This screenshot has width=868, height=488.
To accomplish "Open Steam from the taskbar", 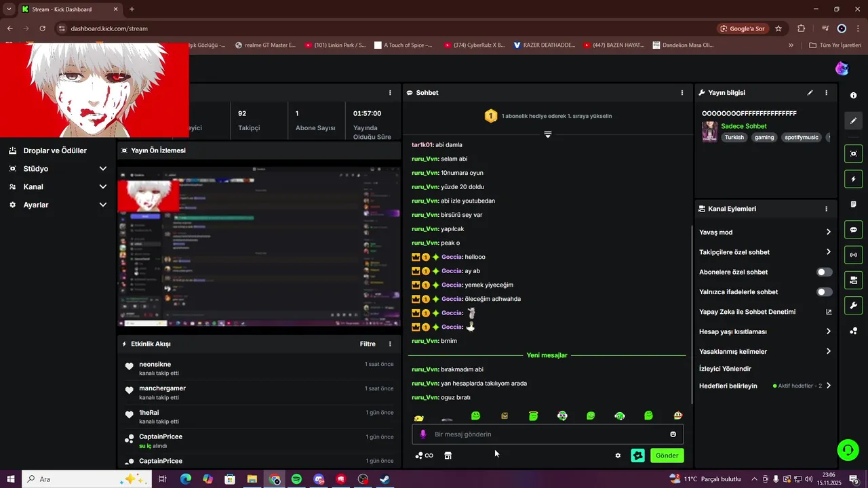I will coord(384,479).
